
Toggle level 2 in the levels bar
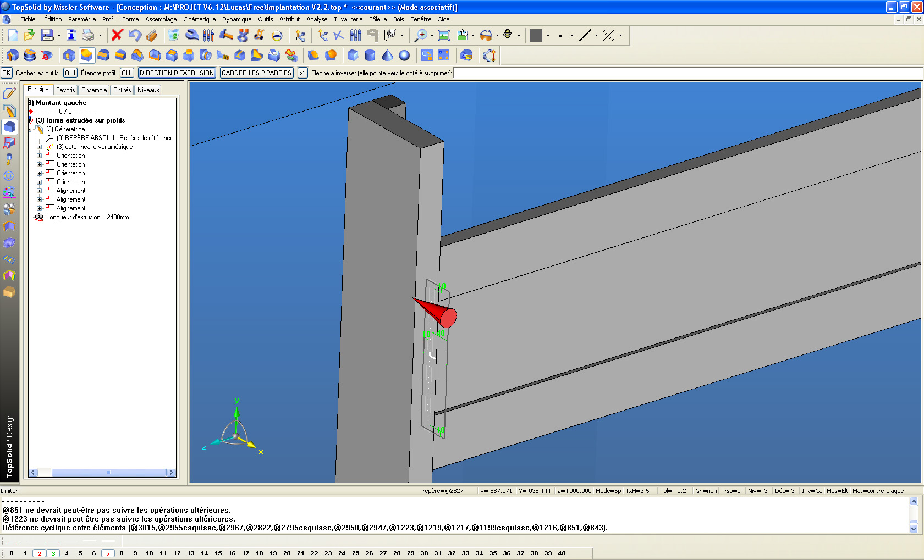[40, 553]
